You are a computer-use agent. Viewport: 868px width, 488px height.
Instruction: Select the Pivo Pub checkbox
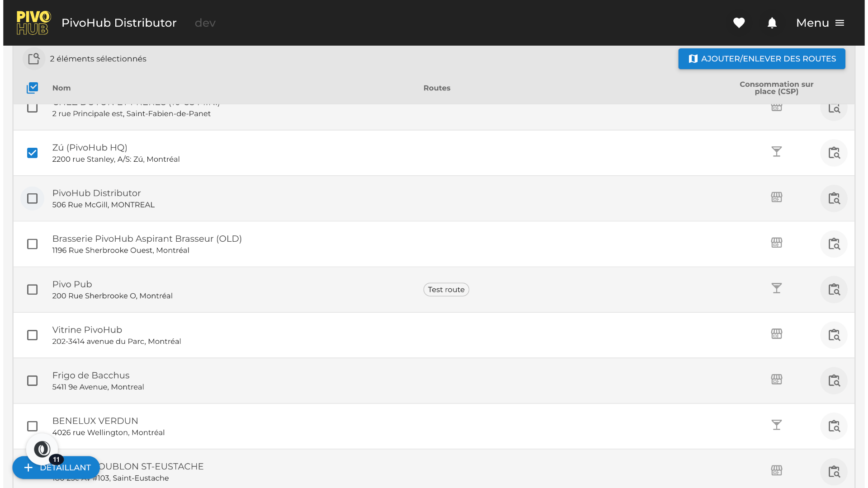pyautogui.click(x=32, y=289)
